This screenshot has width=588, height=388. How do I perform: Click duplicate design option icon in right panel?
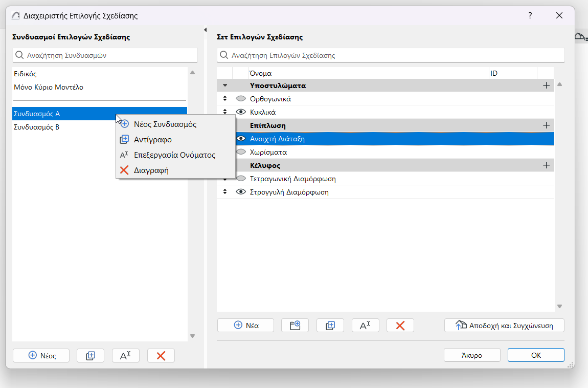tap(330, 326)
